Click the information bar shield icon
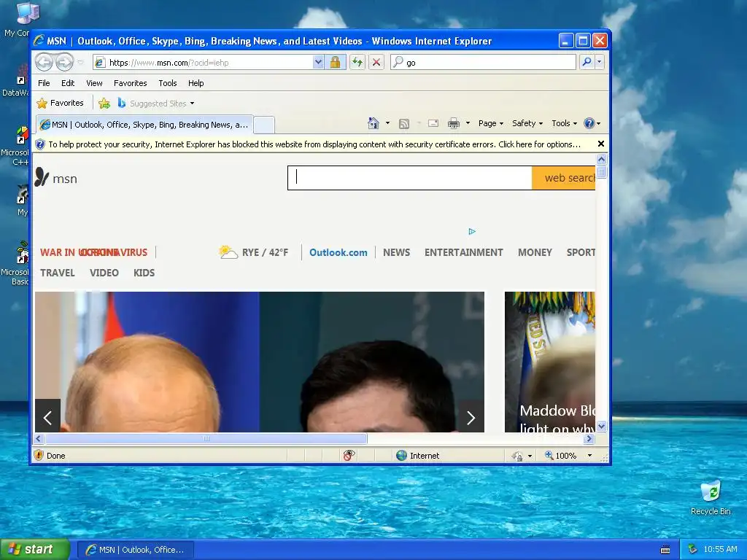Image resolution: width=747 pixels, height=560 pixels. (41, 144)
